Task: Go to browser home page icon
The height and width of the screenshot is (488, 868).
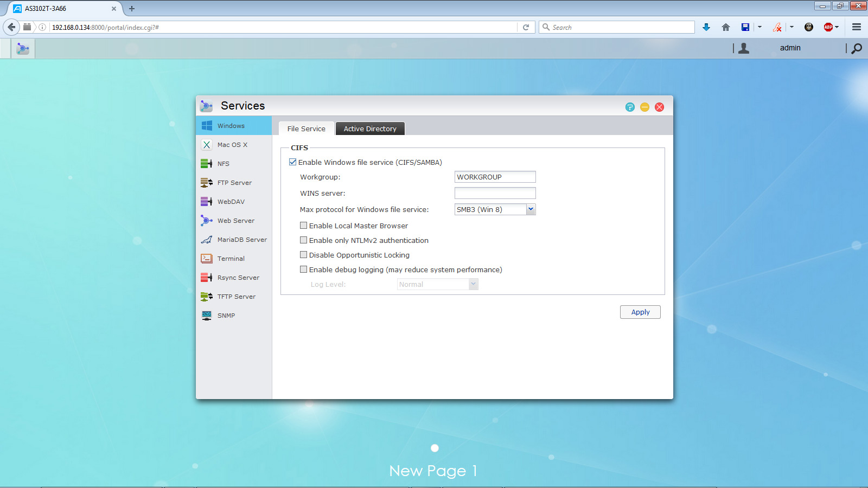Action: (726, 27)
